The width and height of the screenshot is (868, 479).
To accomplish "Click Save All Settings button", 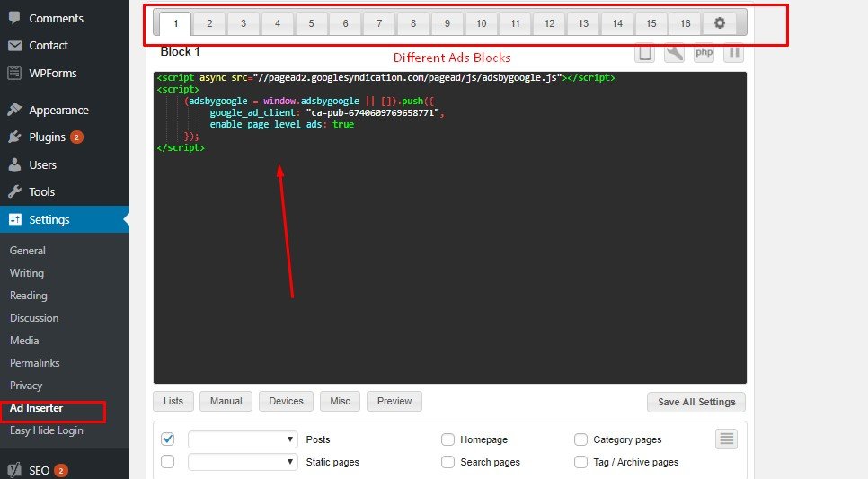I will tap(696, 402).
